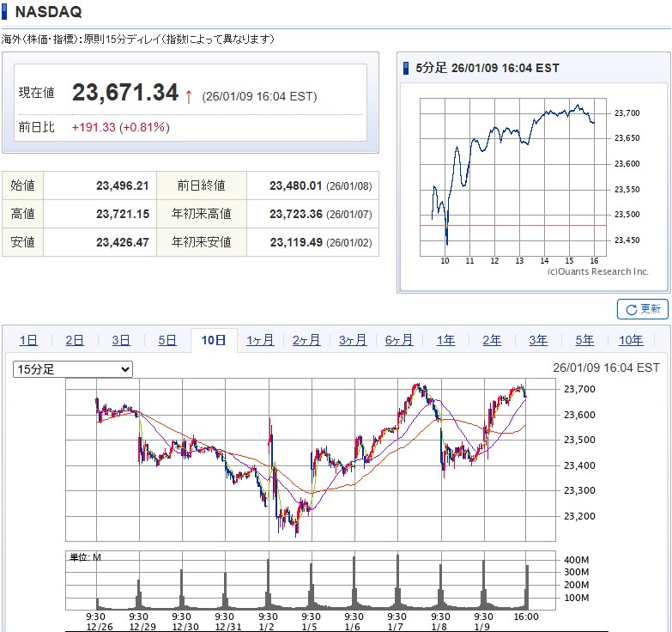This screenshot has width=672, height=632.
Task: Select the active 10日 tab
Action: point(214,340)
